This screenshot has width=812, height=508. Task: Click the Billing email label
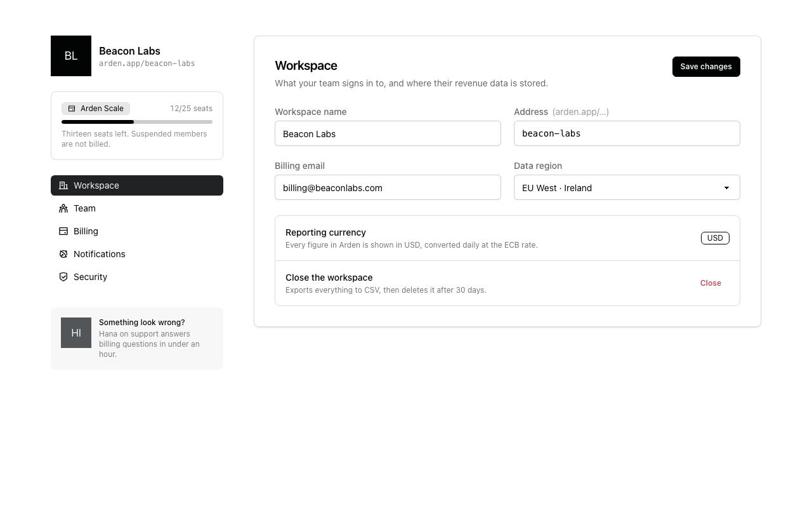coord(299,166)
